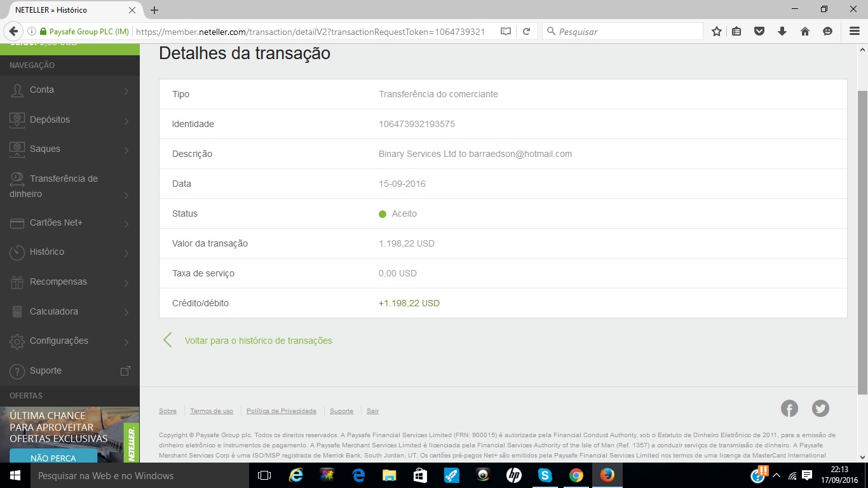Expand the Configurações chevron arrow
Image resolution: width=868 pixels, height=488 pixels.
pyautogui.click(x=126, y=342)
